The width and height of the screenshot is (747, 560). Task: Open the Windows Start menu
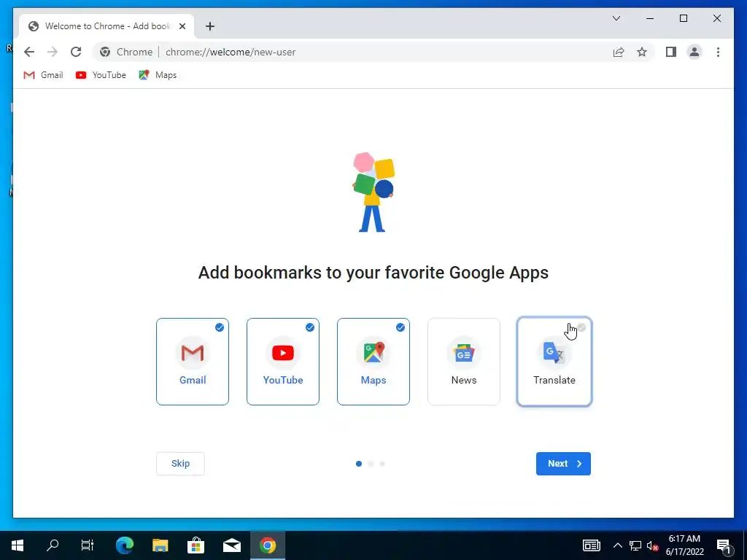[x=18, y=545]
